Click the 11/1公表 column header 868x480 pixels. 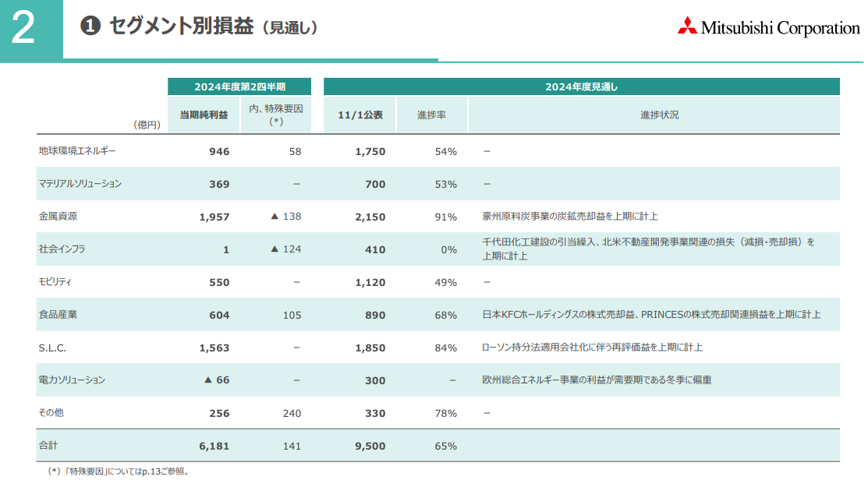[360, 115]
